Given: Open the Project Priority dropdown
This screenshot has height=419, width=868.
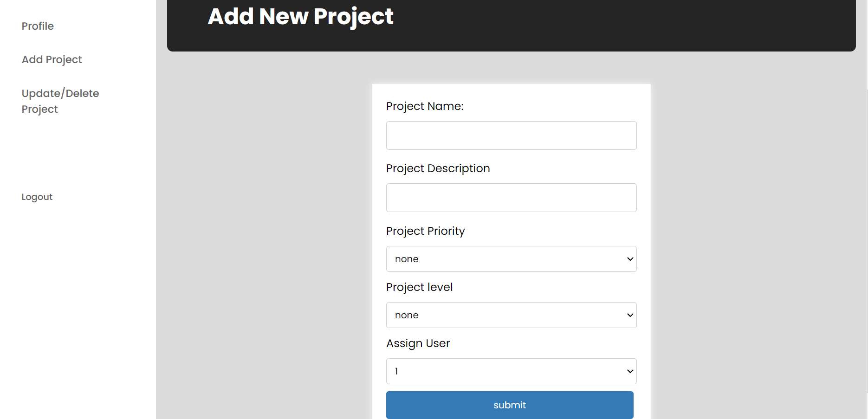Looking at the screenshot, I should (x=511, y=259).
